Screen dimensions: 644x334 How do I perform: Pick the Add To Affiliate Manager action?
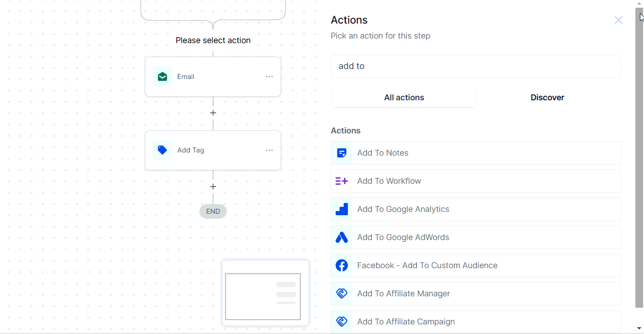tap(476, 294)
